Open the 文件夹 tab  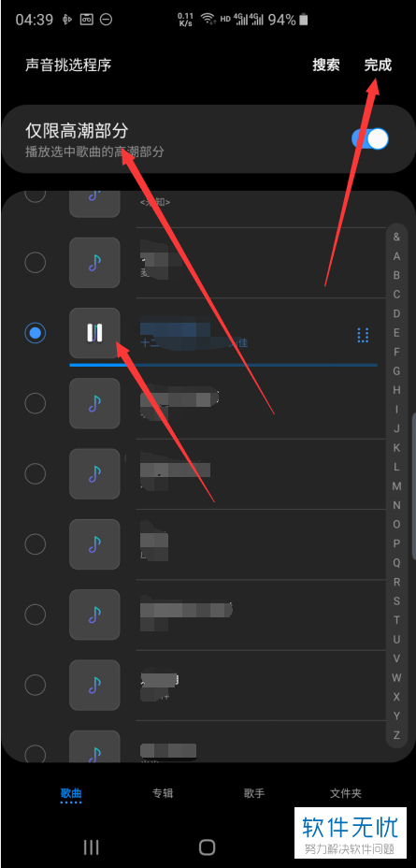(346, 793)
